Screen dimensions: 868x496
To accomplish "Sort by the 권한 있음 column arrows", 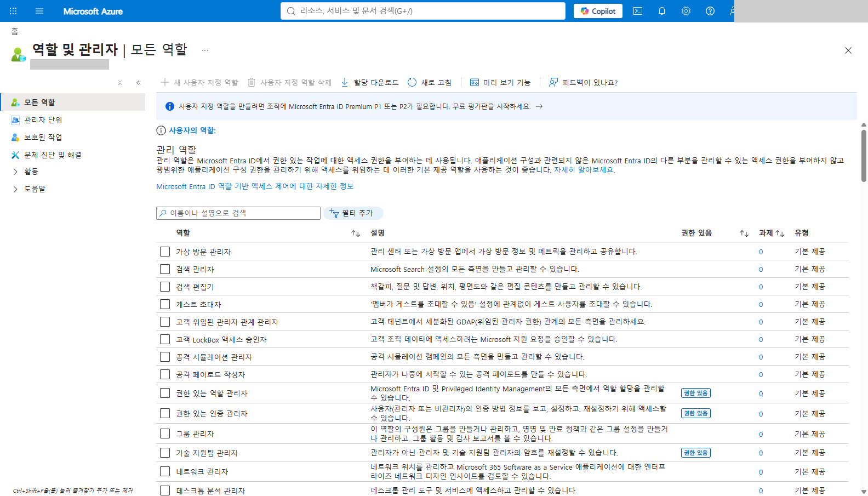I will tap(744, 233).
